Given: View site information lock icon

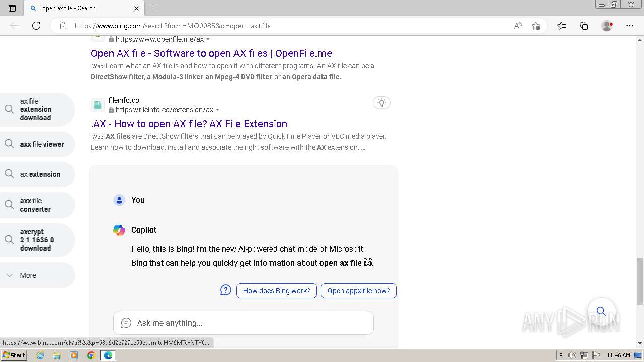Looking at the screenshot, I should (x=63, y=26).
